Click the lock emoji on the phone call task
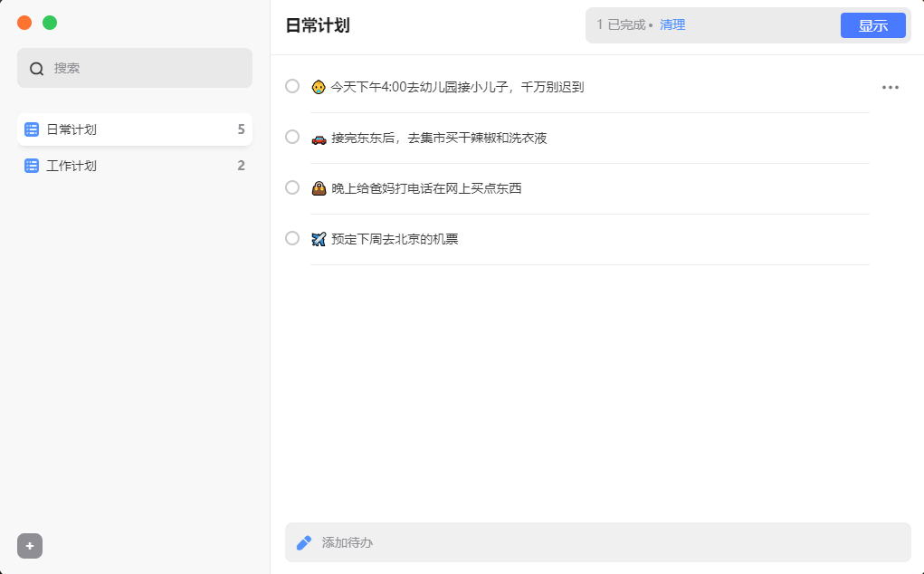The image size is (924, 574). 319,187
